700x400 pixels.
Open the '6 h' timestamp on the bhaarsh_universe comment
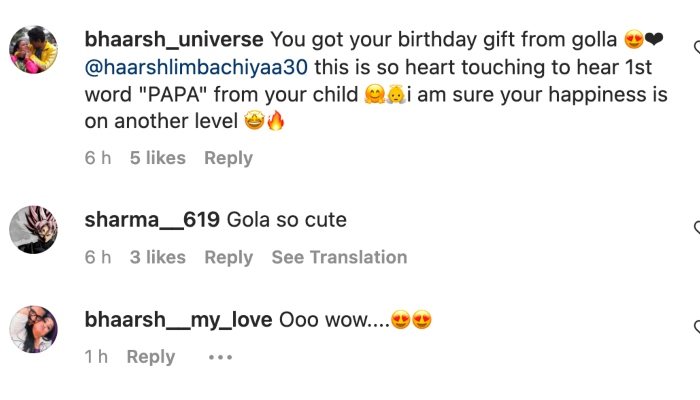[x=97, y=158]
